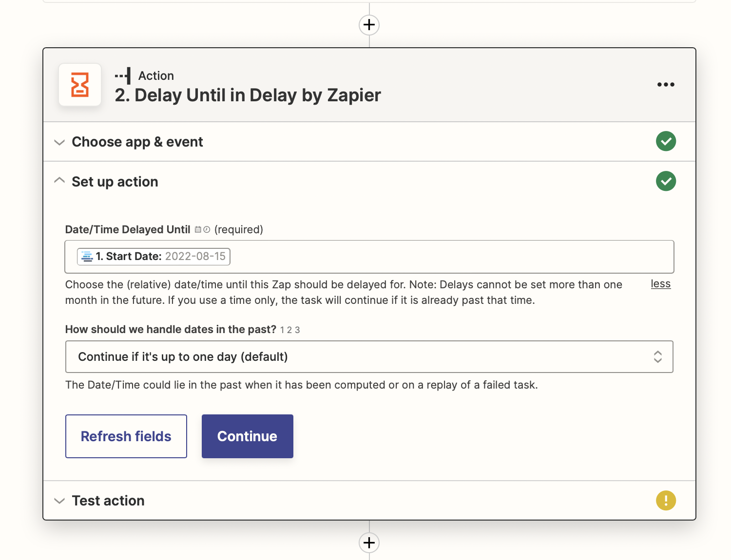
Task: Click the Delay by Zapier hourglass icon
Action: click(80, 85)
